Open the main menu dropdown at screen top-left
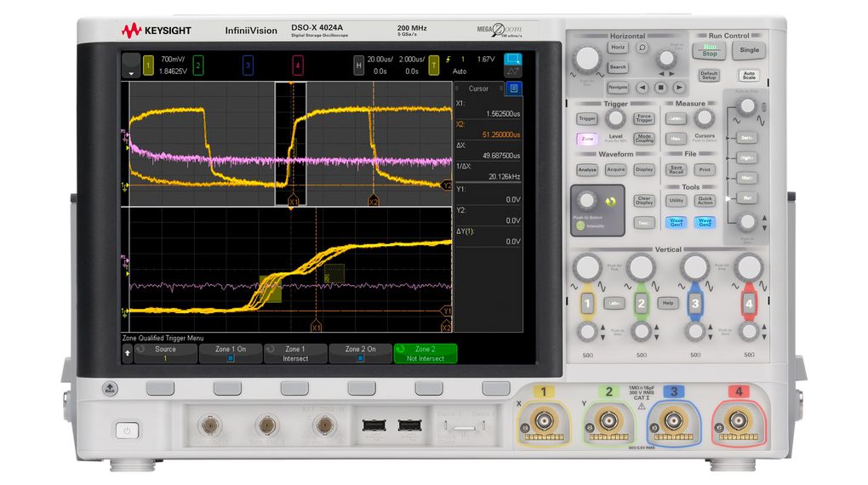 [x=131, y=66]
